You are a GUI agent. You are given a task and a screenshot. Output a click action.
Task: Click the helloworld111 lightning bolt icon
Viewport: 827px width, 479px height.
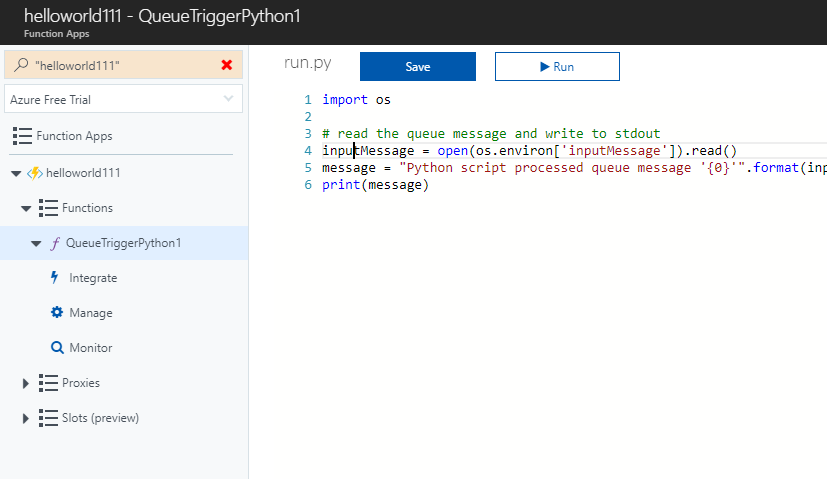tap(35, 173)
